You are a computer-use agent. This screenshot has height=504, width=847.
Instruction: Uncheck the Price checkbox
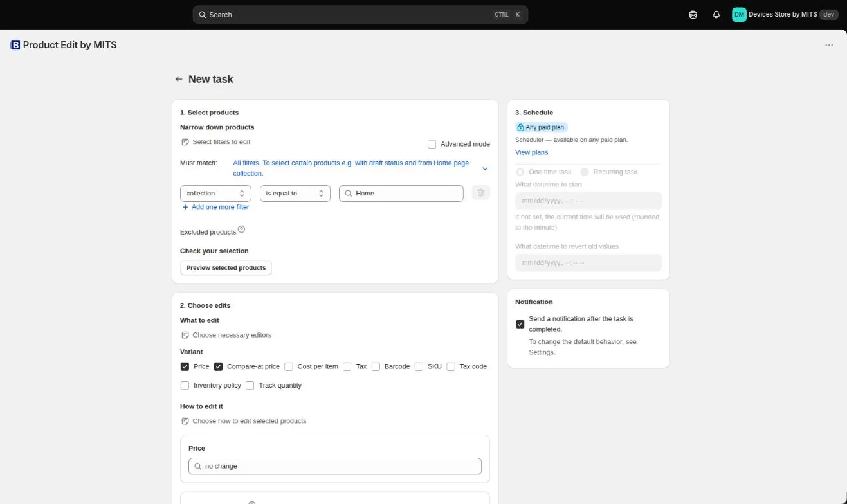[185, 366]
